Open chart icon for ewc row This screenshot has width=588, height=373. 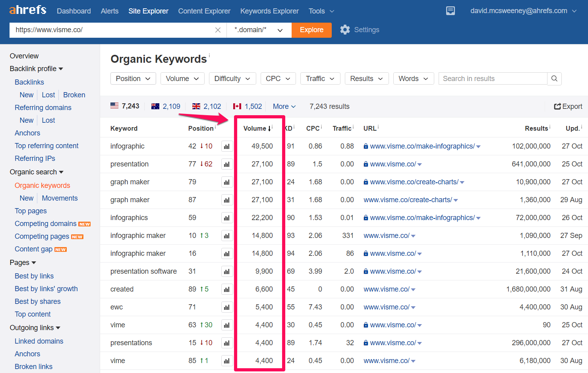227,307
